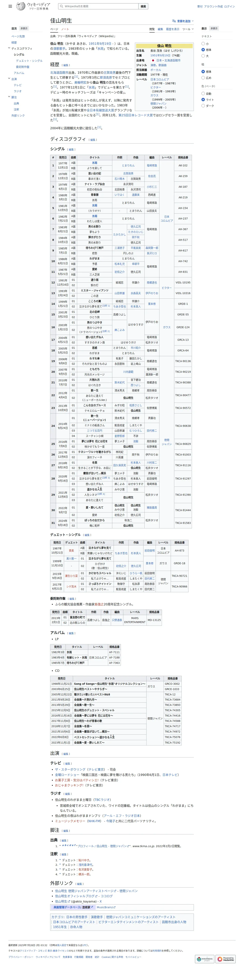Select small text size radio
Image resolution: width=244 pixels, height=980 pixels.
click(203, 44)
